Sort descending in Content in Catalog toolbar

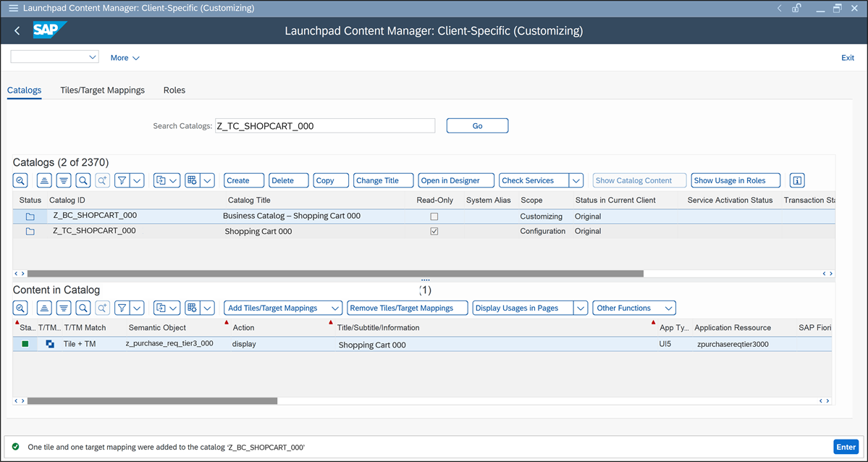64,308
